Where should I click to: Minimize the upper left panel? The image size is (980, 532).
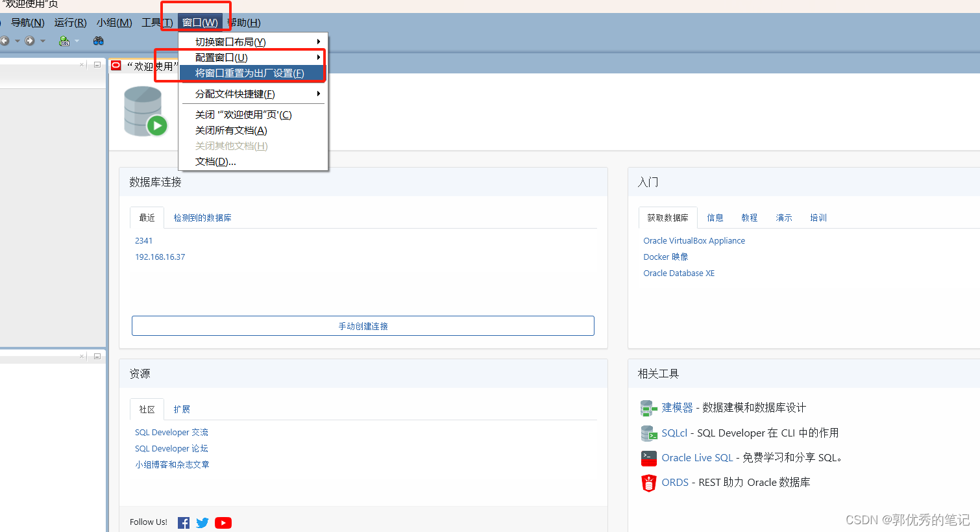pos(97,64)
